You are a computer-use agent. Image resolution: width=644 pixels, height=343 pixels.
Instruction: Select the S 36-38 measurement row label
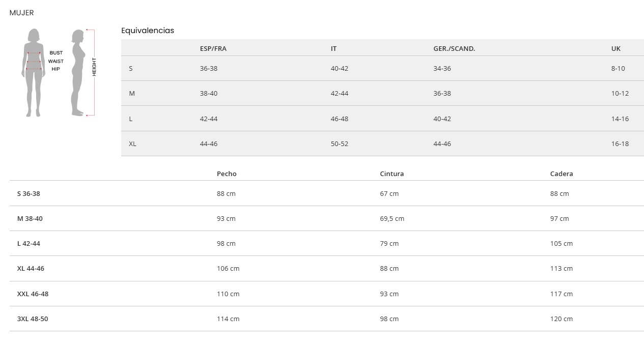coord(29,194)
